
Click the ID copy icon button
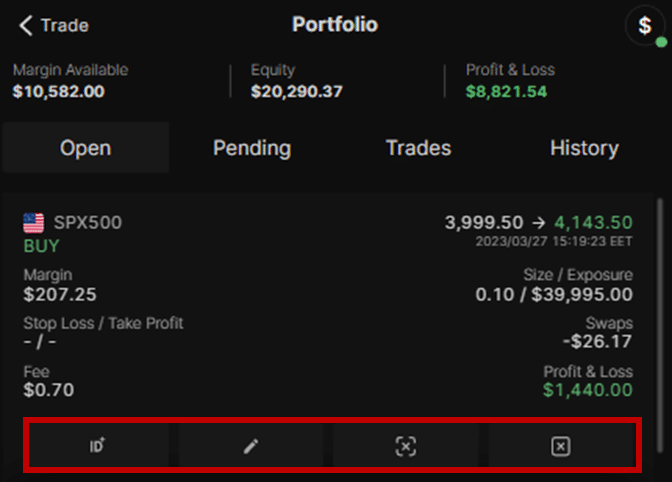pyautogui.click(x=99, y=446)
